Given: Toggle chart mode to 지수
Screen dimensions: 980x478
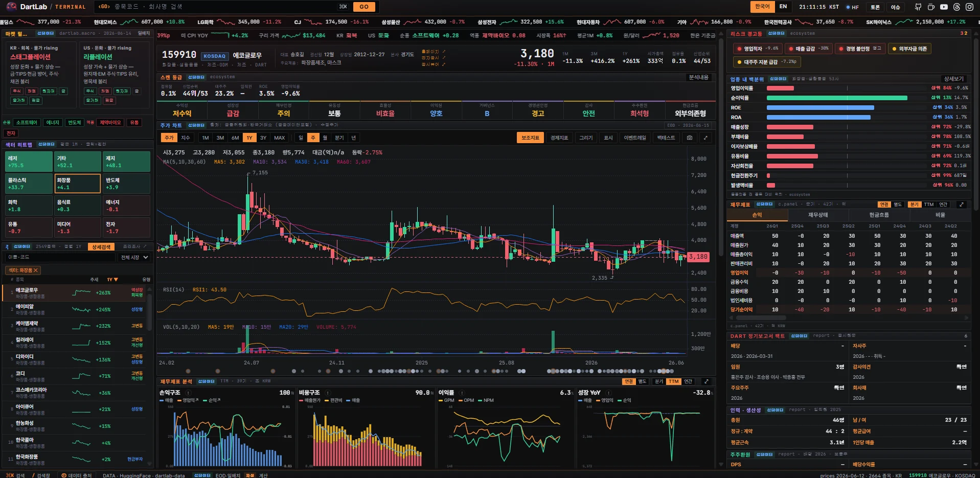Looking at the screenshot, I should click(185, 138).
